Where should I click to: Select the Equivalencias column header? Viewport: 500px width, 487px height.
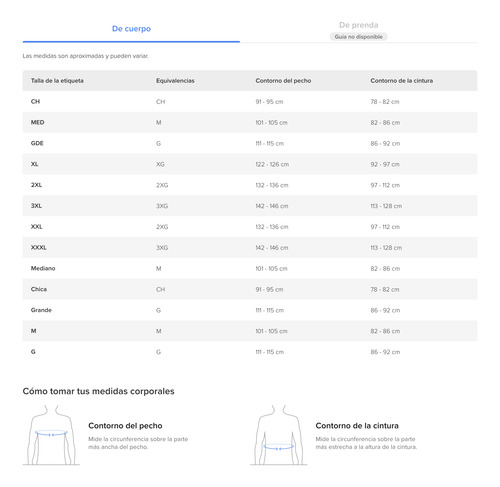(175, 81)
